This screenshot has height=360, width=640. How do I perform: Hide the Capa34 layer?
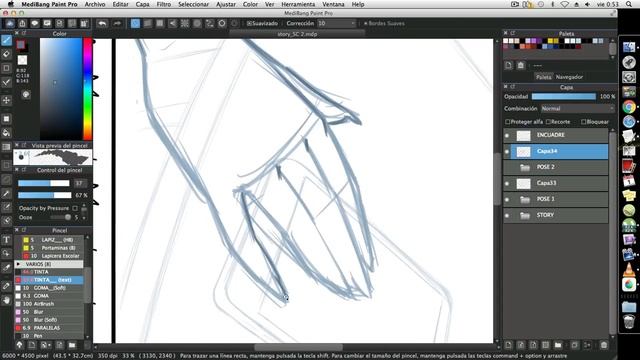click(x=507, y=151)
